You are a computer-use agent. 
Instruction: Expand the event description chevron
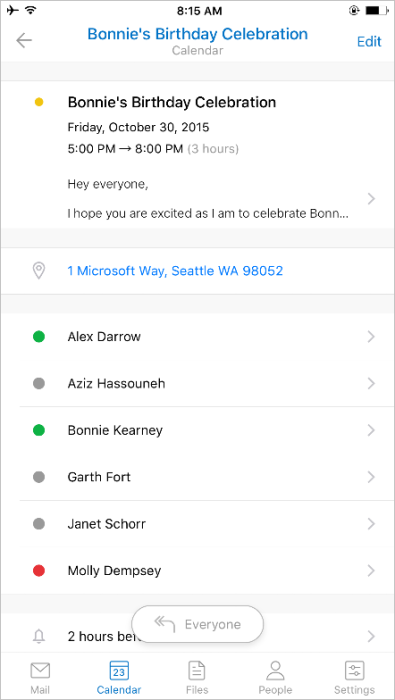pos(370,199)
